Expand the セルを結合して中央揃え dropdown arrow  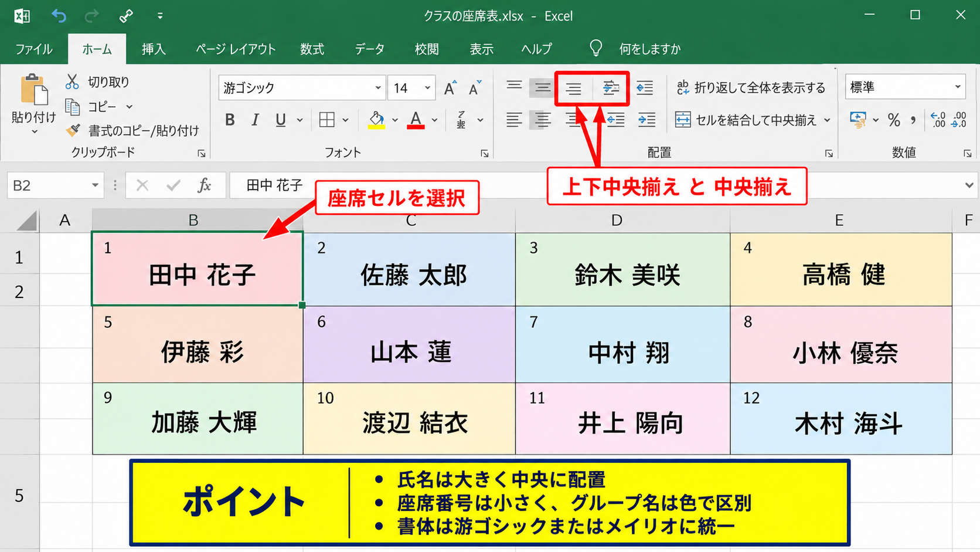click(x=827, y=120)
